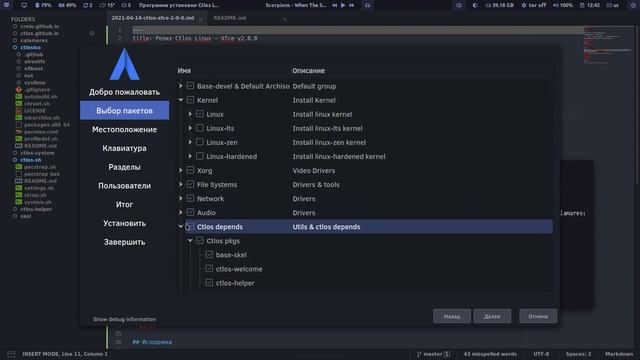Expand the Linux-zen entry
Viewport: 640px width, 360px height.
pyautogui.click(x=190, y=142)
